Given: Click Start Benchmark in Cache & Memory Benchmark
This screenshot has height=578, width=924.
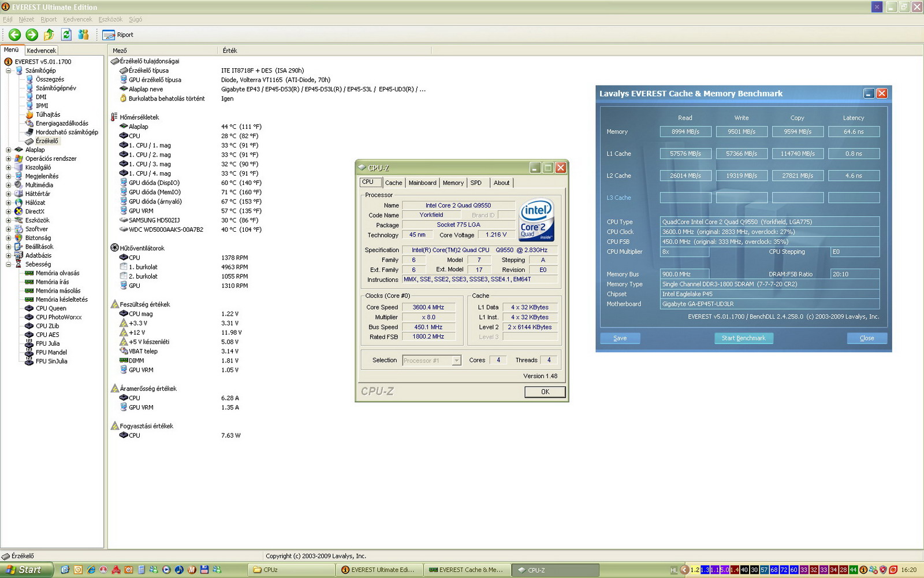Looking at the screenshot, I should point(743,338).
